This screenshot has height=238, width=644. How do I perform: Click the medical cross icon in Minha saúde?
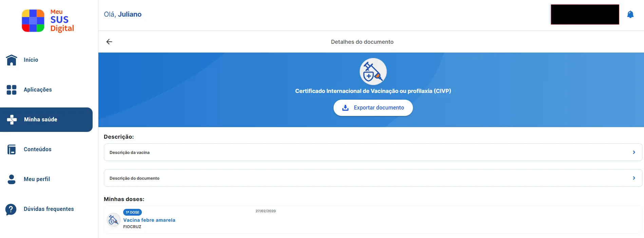pyautogui.click(x=12, y=120)
